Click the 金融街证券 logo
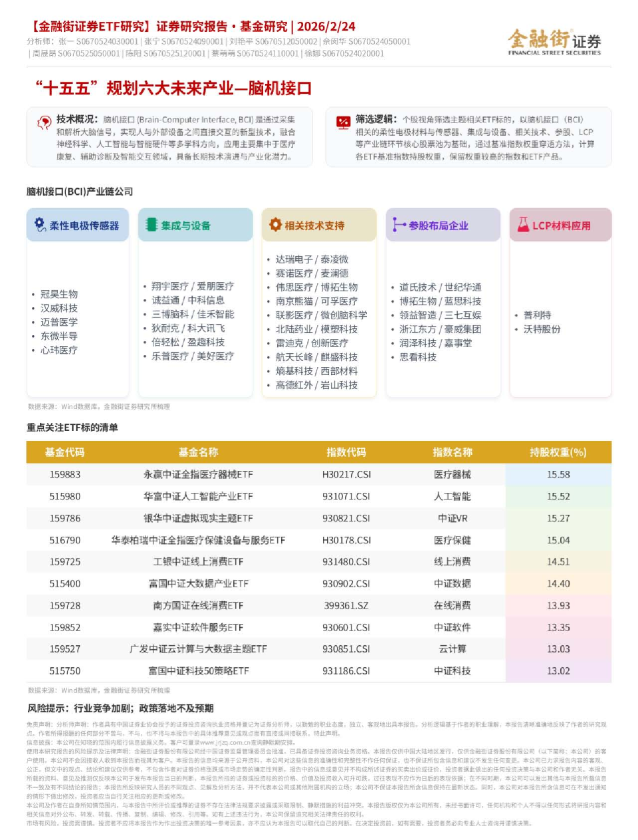 pyautogui.click(x=554, y=41)
